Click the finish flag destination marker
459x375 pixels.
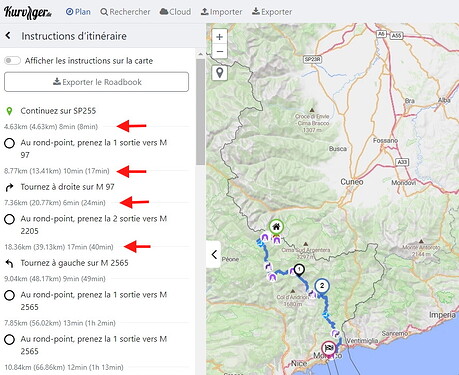pos(329,349)
